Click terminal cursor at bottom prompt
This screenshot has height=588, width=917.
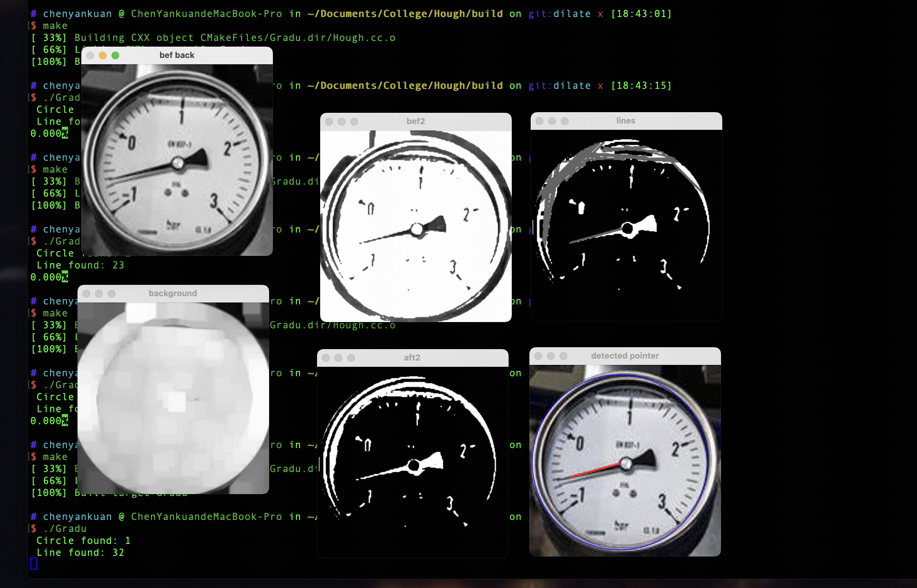34,563
